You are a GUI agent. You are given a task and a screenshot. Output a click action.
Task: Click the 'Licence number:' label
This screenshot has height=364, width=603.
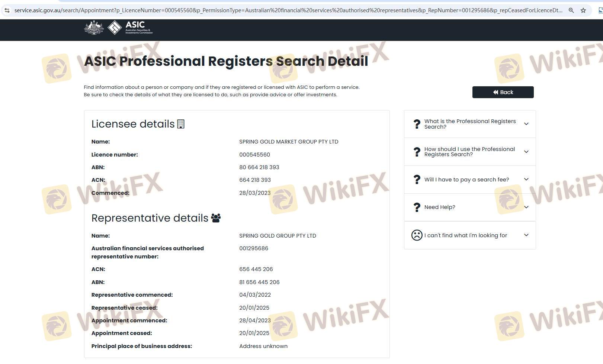115,155
